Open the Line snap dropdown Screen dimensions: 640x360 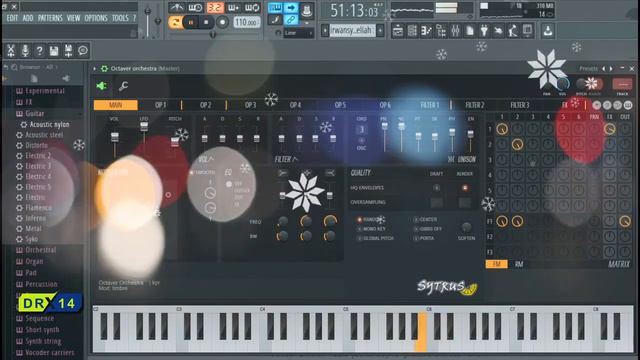point(298,33)
